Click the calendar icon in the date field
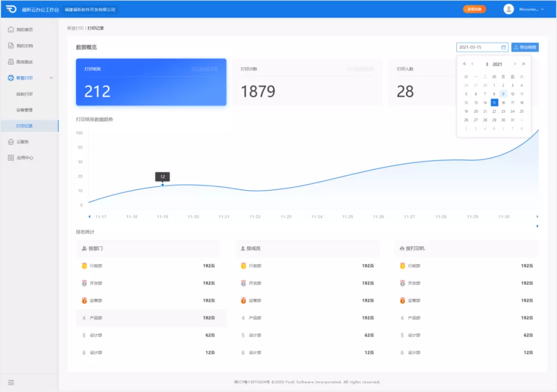Viewport: 557px width, 392px height. [x=503, y=47]
